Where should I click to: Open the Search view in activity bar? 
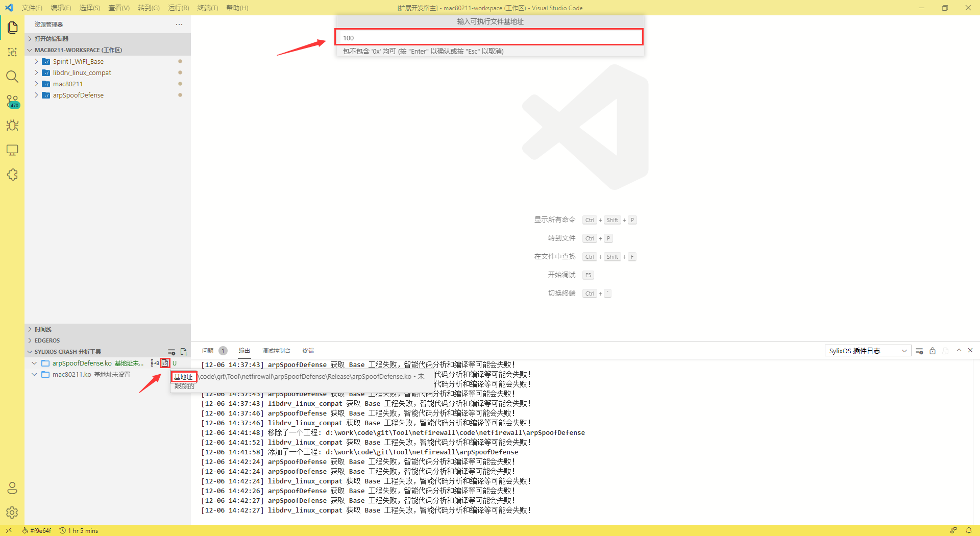(x=12, y=77)
